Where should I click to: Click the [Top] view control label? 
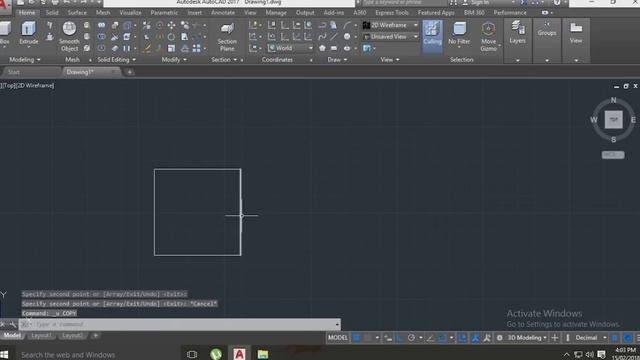tap(8, 85)
